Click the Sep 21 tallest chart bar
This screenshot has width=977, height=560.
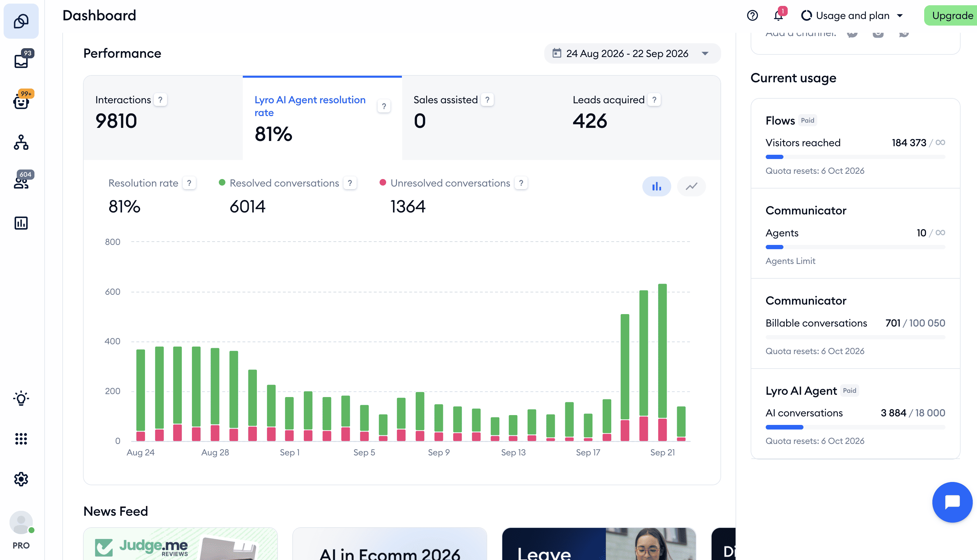pos(662,362)
